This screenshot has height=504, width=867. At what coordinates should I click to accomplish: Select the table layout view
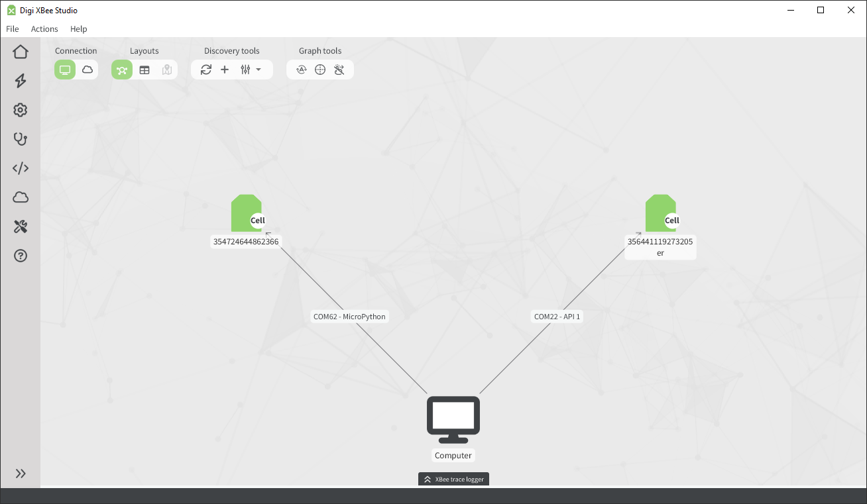tap(144, 70)
